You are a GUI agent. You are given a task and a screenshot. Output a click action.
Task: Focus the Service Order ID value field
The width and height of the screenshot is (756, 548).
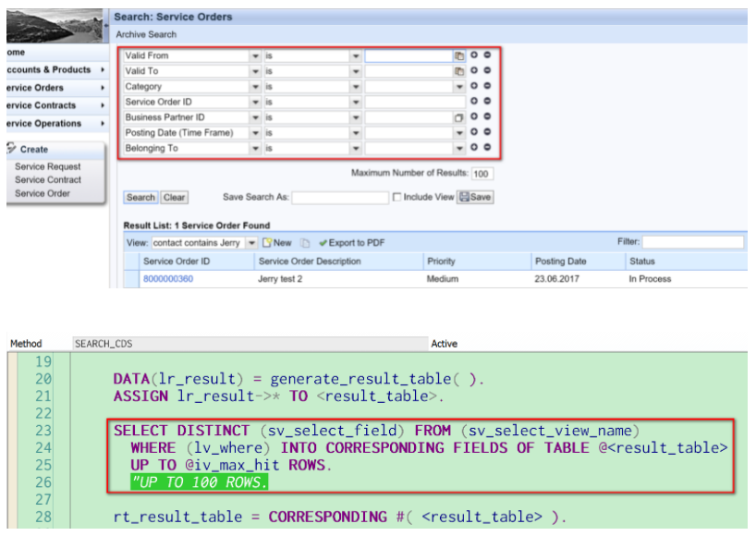[415, 103]
